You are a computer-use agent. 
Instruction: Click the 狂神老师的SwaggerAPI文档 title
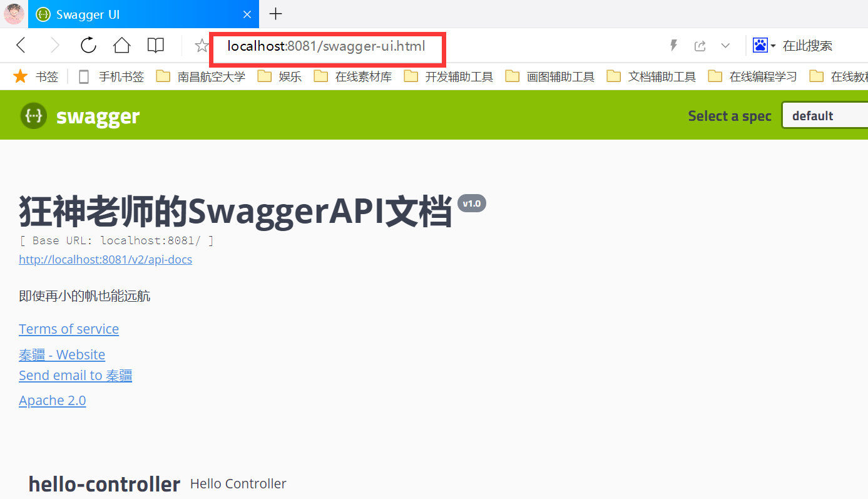235,212
